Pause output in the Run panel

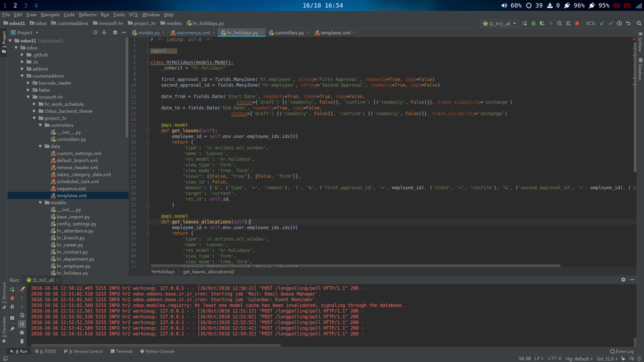tap(12, 307)
